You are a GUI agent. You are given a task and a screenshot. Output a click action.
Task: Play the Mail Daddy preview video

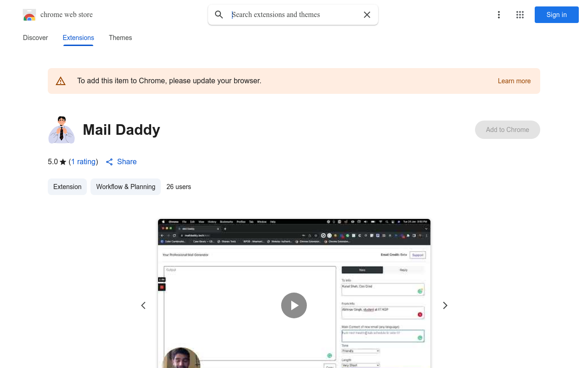(294, 305)
